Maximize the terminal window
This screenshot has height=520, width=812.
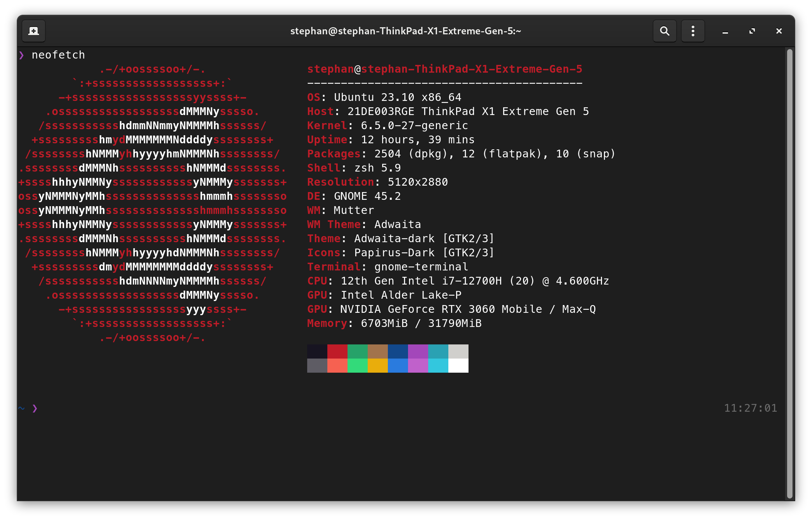(x=752, y=31)
